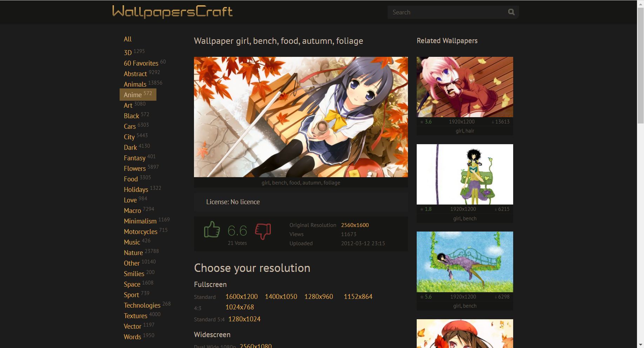Screen dimensions: 644x348
Task: Open the Macro category
Action: (132, 210)
